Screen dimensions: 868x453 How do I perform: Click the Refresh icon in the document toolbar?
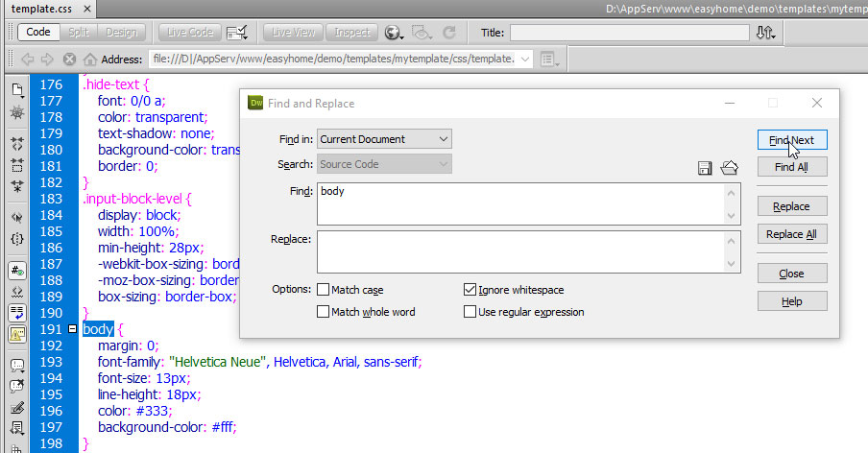pos(448,33)
